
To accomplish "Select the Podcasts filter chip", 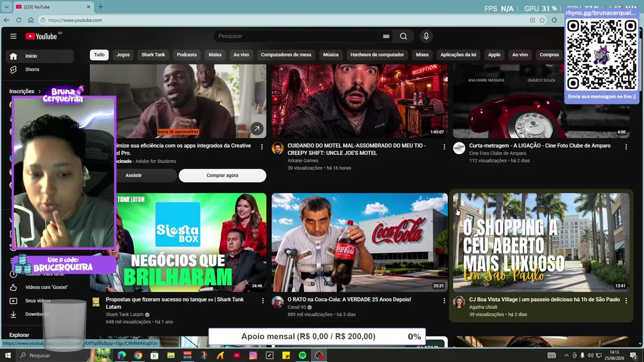I will [187, 55].
